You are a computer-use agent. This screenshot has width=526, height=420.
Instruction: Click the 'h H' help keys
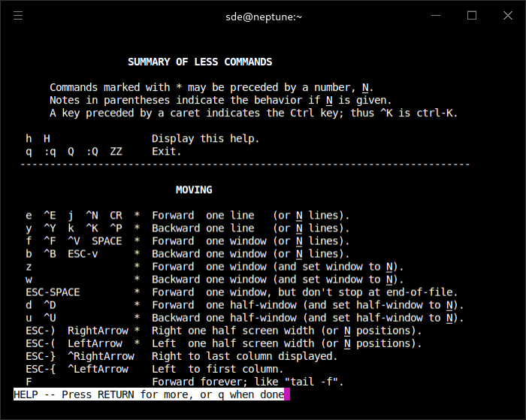(x=38, y=138)
